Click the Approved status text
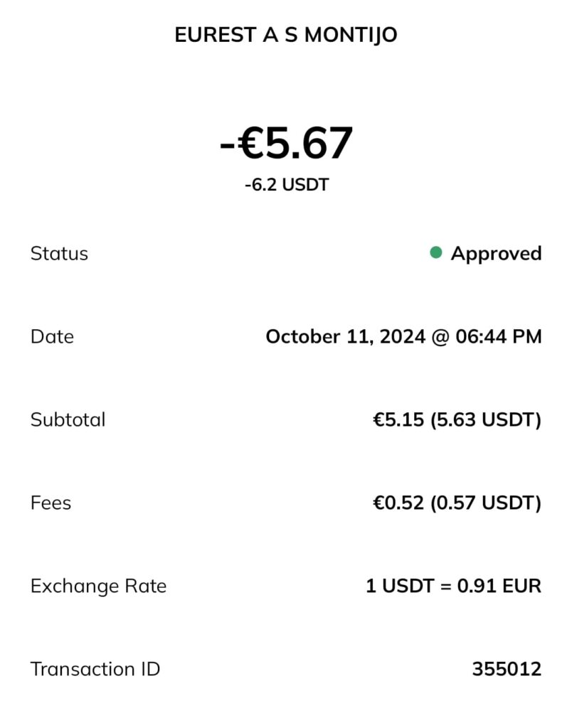 (x=496, y=254)
